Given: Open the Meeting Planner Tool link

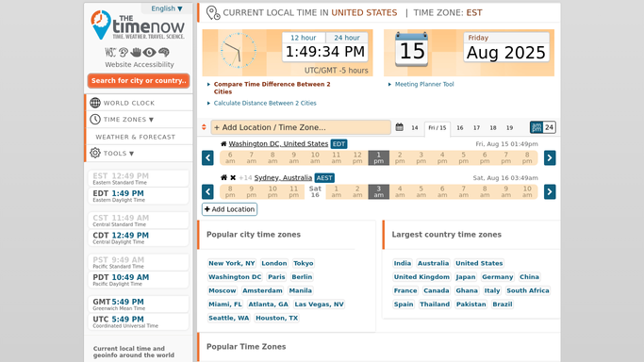Looking at the screenshot, I should [x=424, y=84].
